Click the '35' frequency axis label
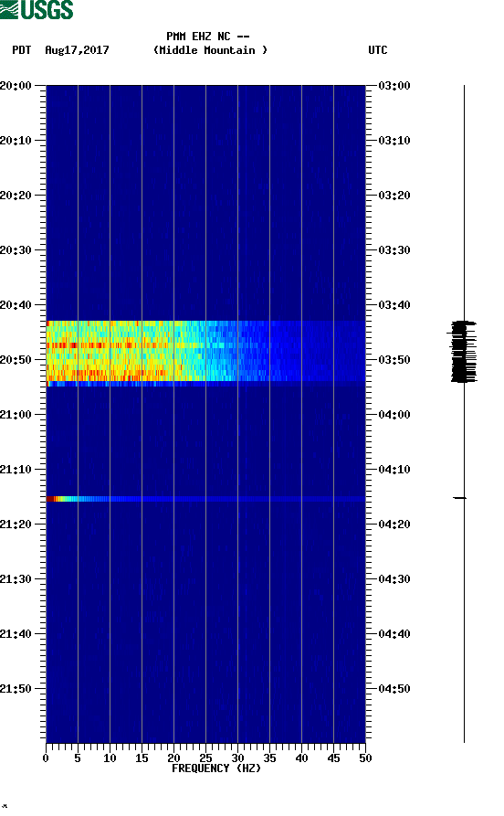The width and height of the screenshot is (504, 816). 269,758
